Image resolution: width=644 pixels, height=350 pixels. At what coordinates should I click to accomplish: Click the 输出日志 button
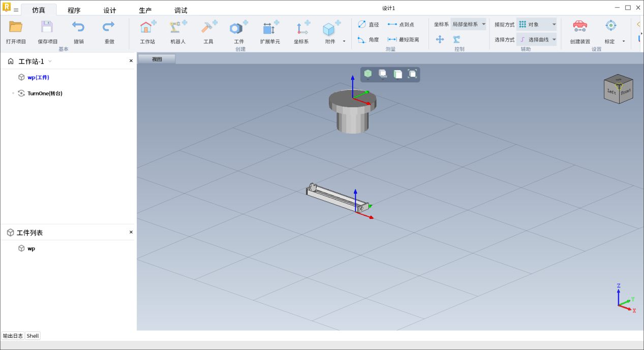coord(13,336)
